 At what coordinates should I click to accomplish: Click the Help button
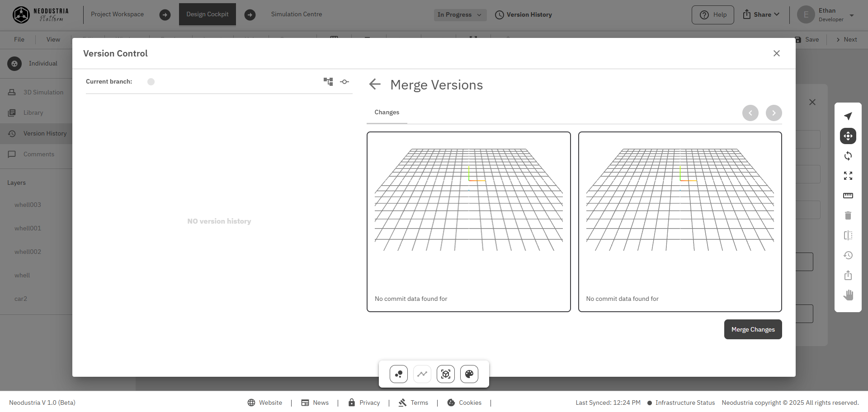(x=712, y=15)
